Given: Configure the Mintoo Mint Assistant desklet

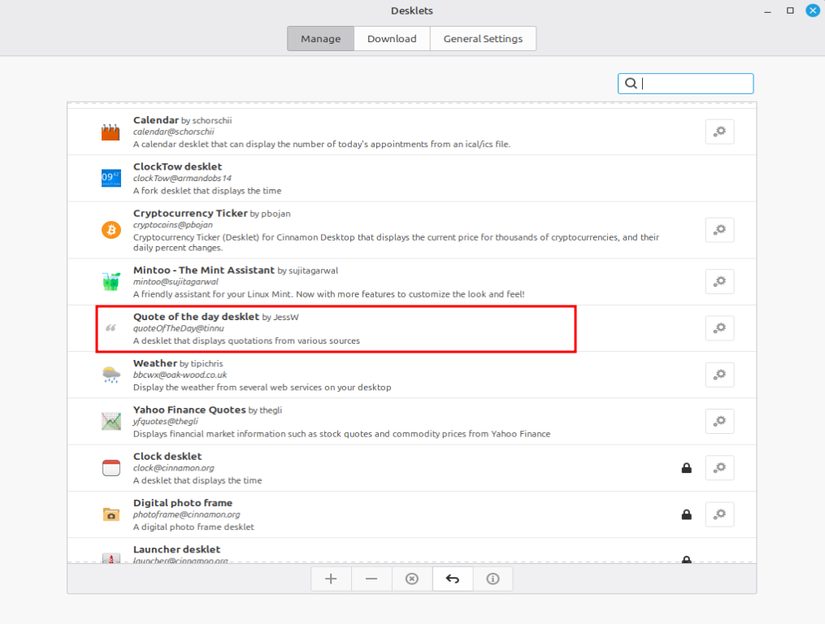Looking at the screenshot, I should [719, 281].
